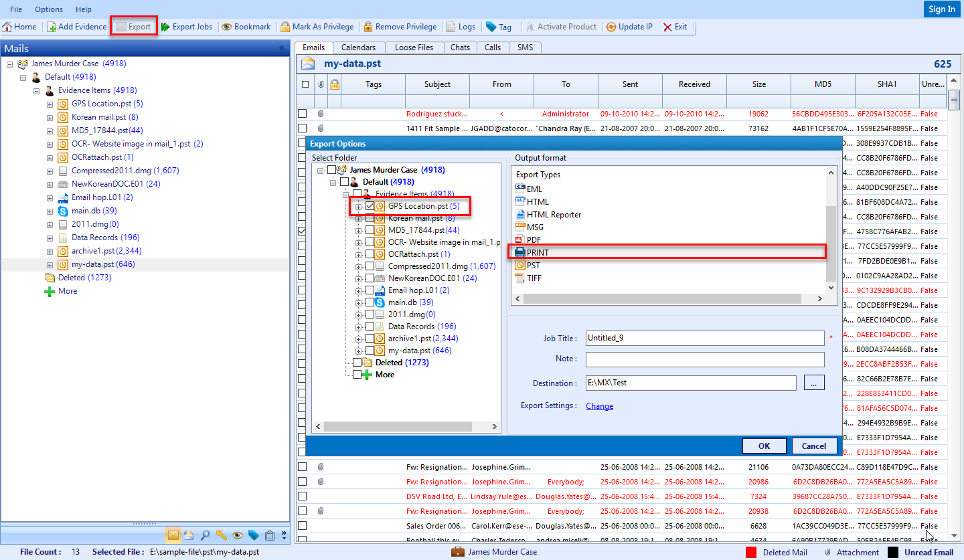Uncheck GPS Location.pst in Export Options
Screen dimensions: 964x560
tap(370, 206)
